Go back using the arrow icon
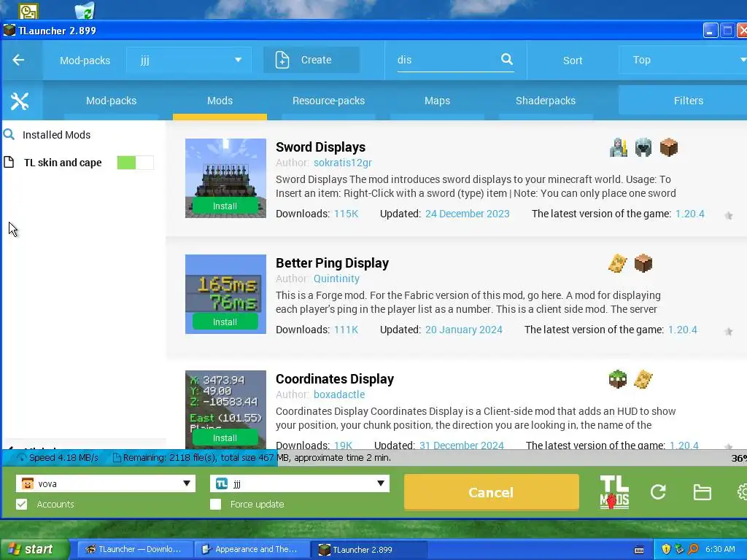Image resolution: width=747 pixels, height=560 pixels. [18, 60]
